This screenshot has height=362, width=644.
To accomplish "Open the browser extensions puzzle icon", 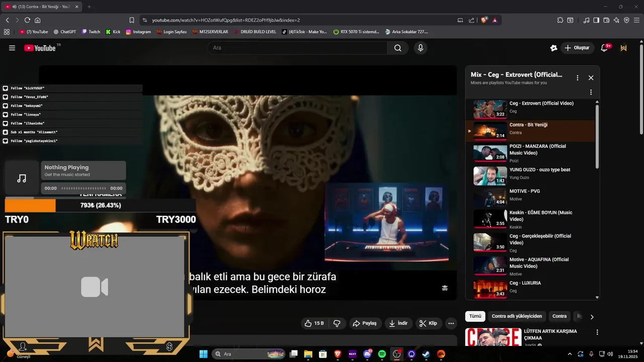I will (x=560, y=20).
